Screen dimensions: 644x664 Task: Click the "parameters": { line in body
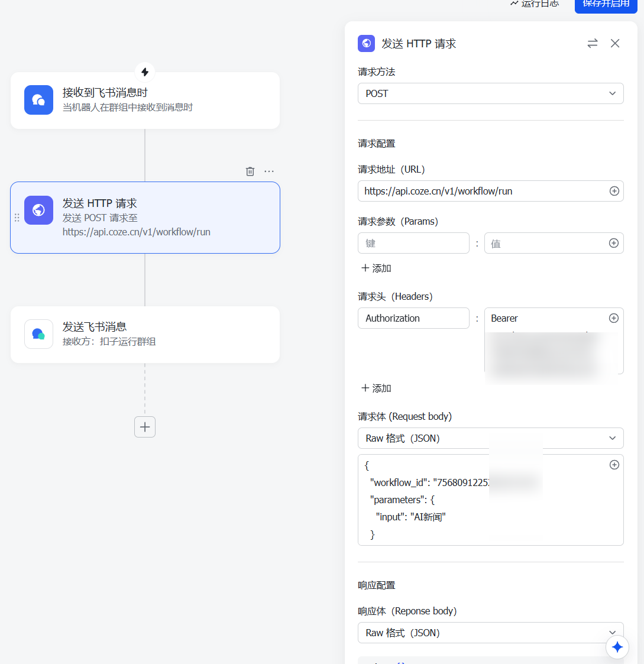point(402,500)
